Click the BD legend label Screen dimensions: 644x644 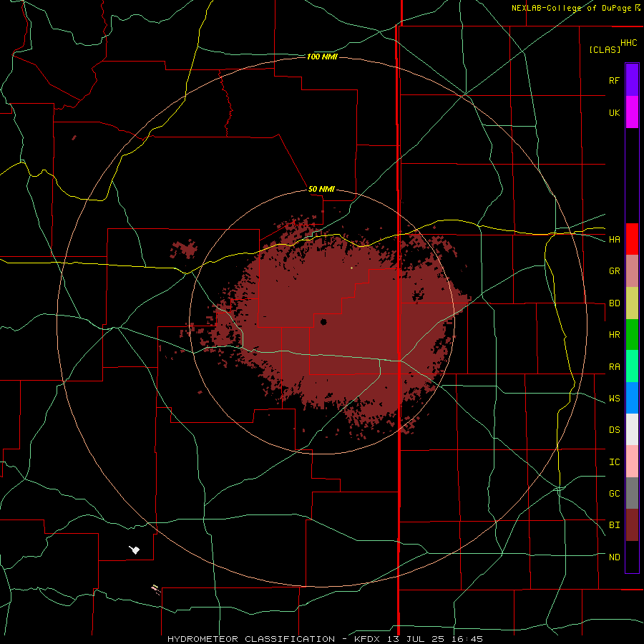tap(614, 303)
